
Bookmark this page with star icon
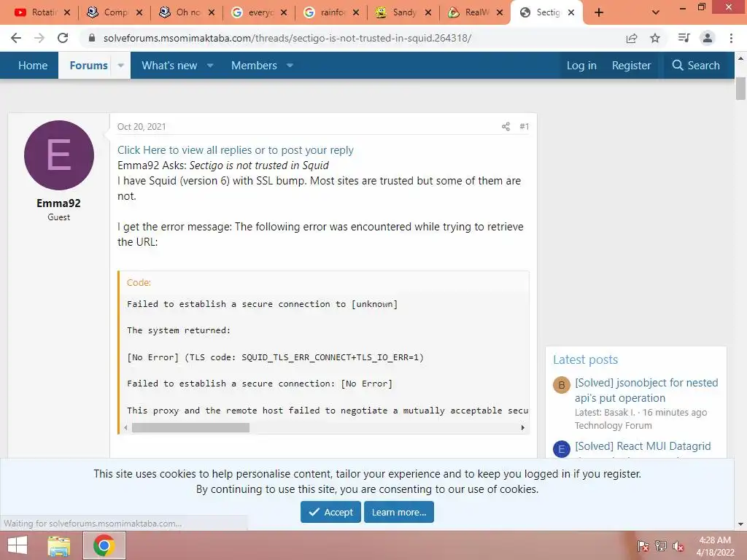pyautogui.click(x=655, y=38)
